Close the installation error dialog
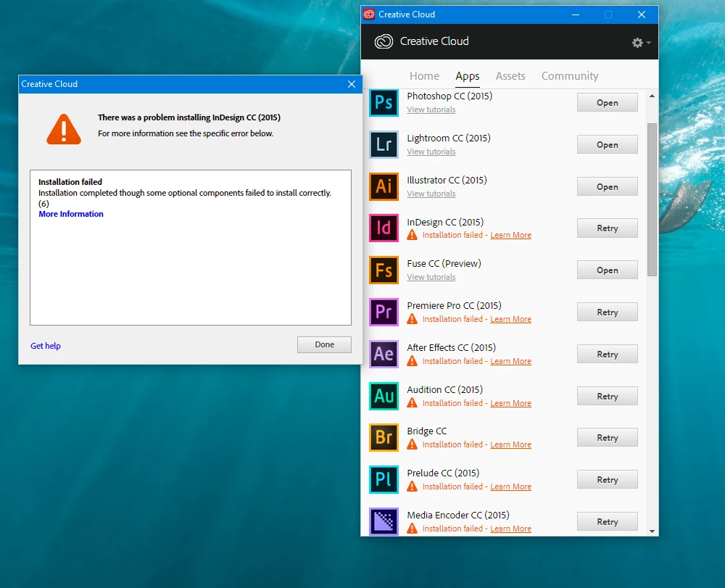Screen dimensions: 725x588 pyautogui.click(x=352, y=84)
